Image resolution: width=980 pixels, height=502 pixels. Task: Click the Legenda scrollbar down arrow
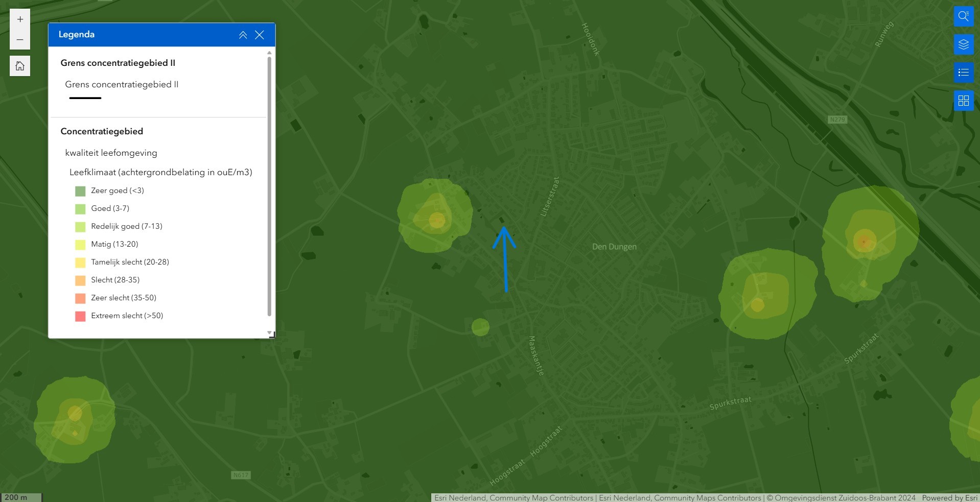(x=269, y=332)
